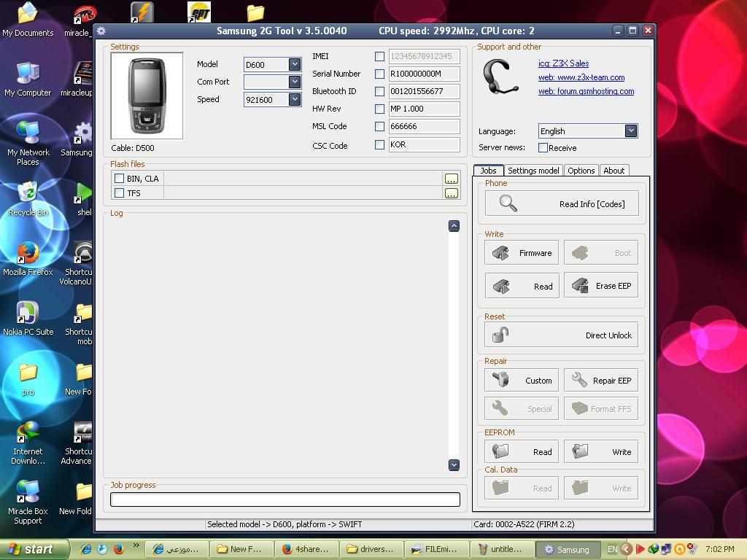The height and width of the screenshot is (560, 747).
Task: Click the Serial Number input field
Action: [x=424, y=74]
